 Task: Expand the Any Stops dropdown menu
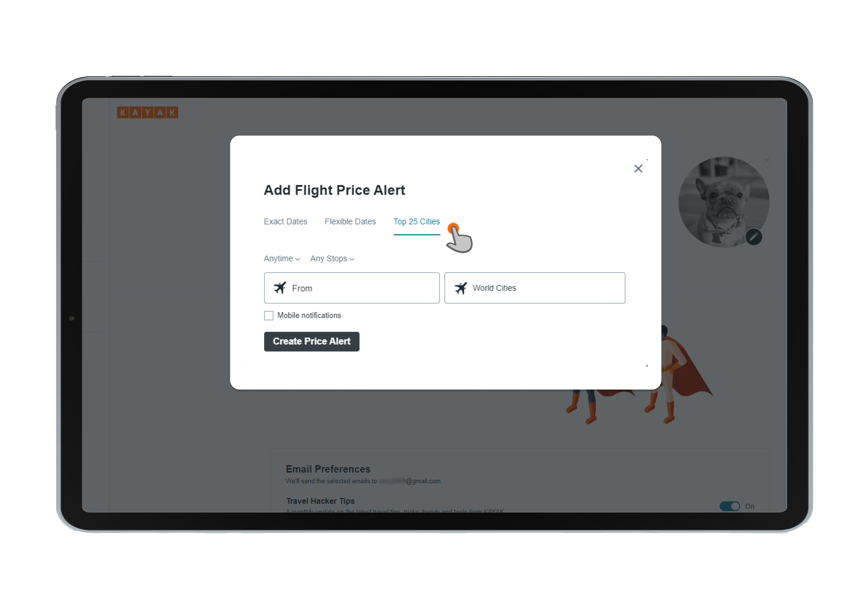click(332, 258)
